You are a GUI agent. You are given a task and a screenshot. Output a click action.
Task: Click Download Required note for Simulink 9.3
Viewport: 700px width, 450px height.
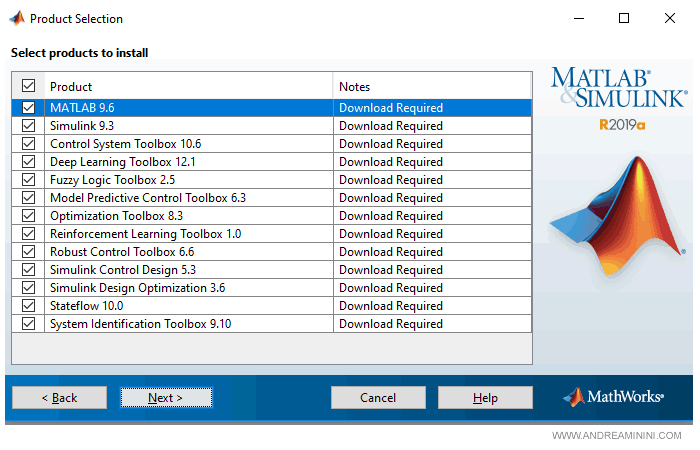click(391, 126)
